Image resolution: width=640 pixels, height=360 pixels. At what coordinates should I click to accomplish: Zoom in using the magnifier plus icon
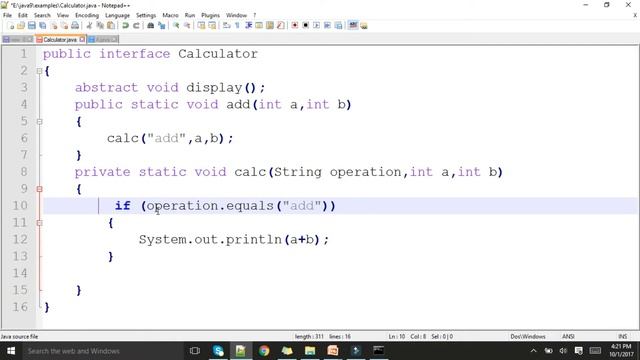tap(176, 26)
